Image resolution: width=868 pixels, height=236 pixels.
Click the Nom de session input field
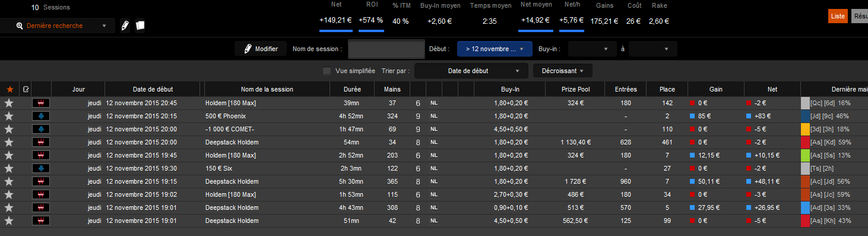387,49
